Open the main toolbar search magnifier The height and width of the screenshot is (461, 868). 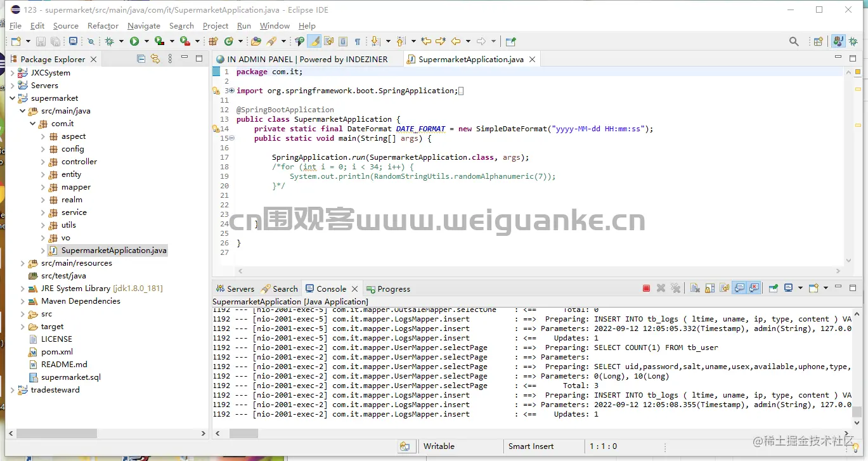point(794,41)
